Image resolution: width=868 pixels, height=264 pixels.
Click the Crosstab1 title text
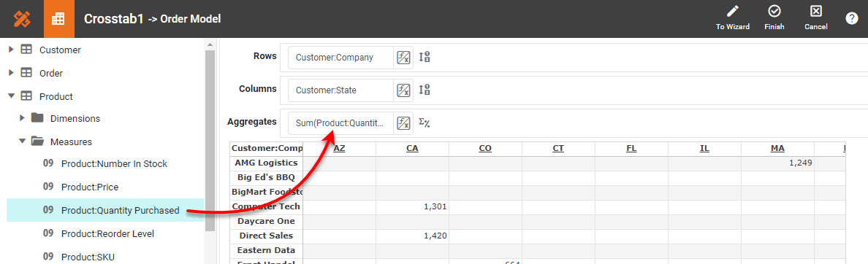pyautogui.click(x=113, y=19)
